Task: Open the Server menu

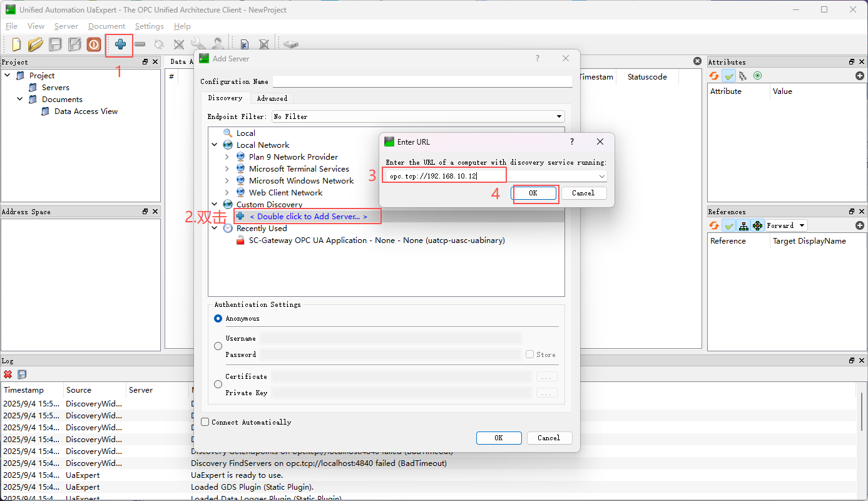Action: coord(66,26)
